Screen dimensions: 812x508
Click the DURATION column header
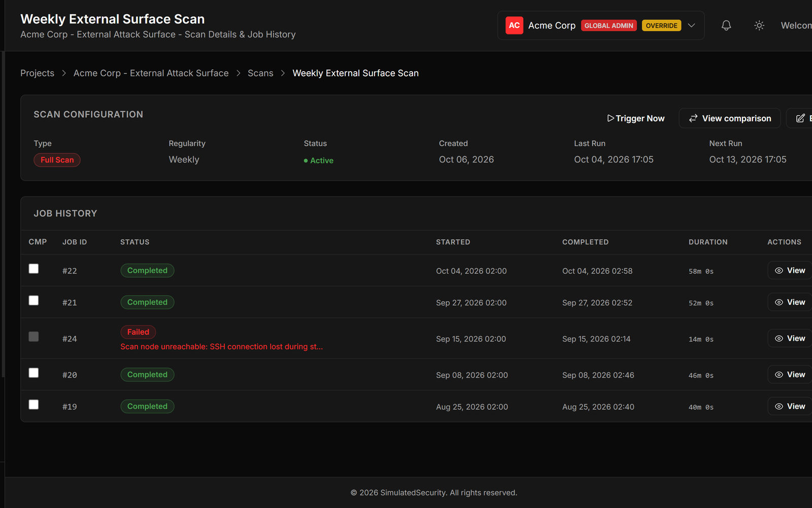coord(708,242)
